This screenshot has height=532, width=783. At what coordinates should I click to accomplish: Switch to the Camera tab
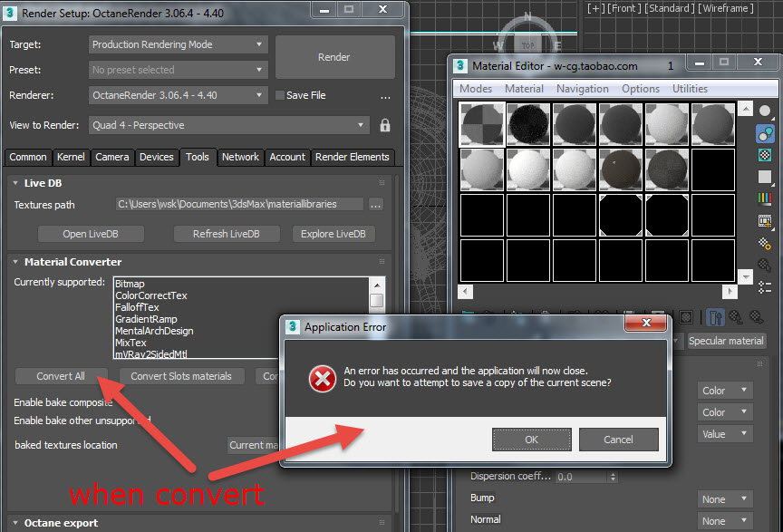coord(111,157)
